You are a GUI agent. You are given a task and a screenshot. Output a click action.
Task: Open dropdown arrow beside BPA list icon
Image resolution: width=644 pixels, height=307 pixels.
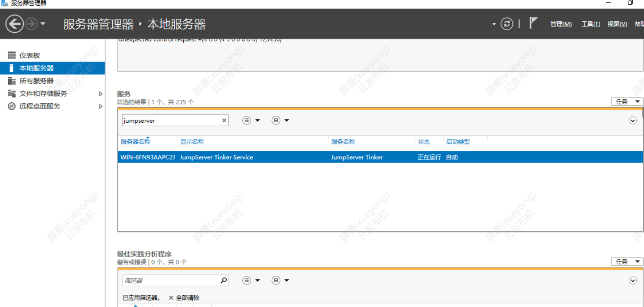coord(257,281)
